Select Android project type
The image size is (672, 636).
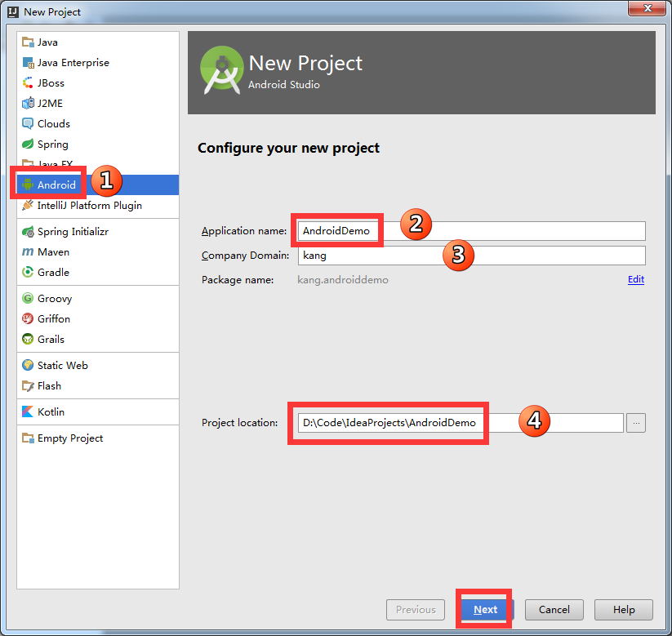point(98,185)
